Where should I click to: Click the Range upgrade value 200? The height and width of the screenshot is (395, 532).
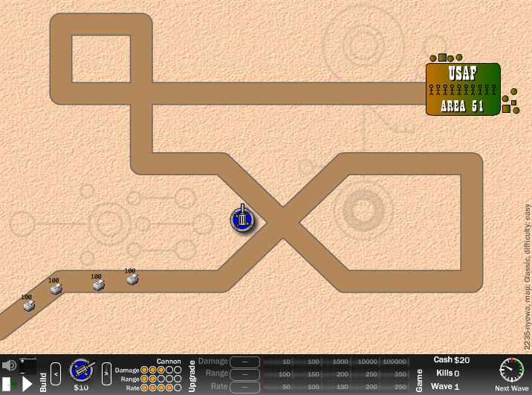tap(343, 374)
